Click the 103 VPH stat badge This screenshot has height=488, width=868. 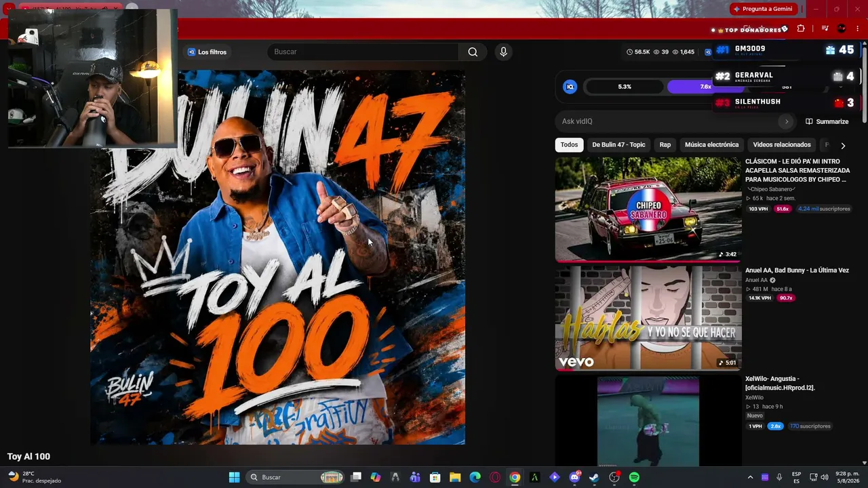pyautogui.click(x=758, y=209)
